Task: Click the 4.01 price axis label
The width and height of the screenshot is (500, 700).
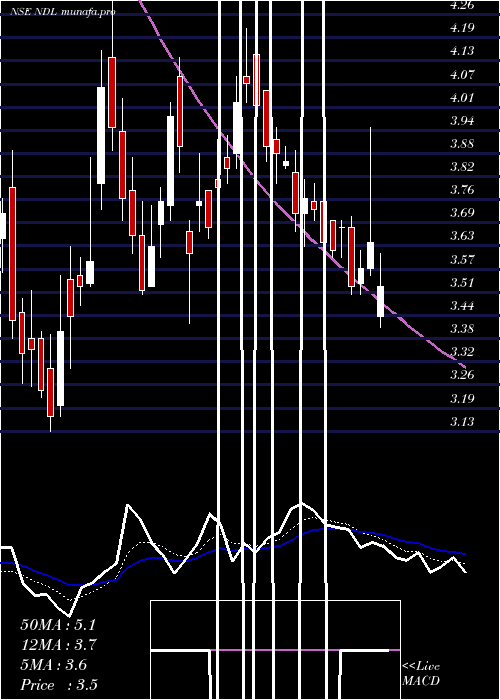Action: click(462, 98)
